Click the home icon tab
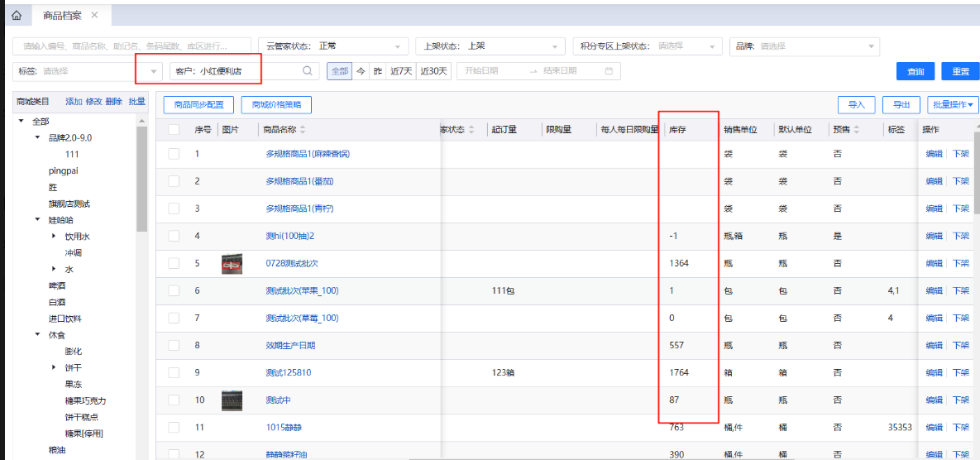The image size is (980, 460). (x=16, y=15)
